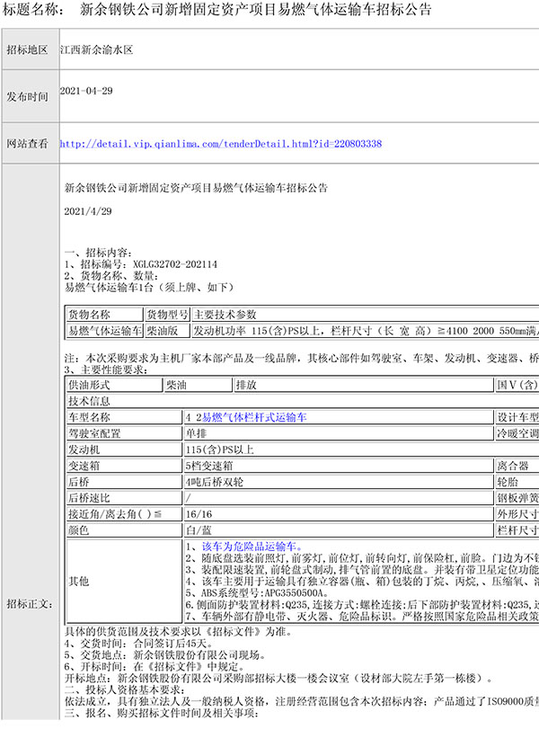Image resolution: width=539 pixels, height=756 pixels.
Task: Click the blue 易燃气体栏杆式运输车 link
Action: click(x=254, y=417)
